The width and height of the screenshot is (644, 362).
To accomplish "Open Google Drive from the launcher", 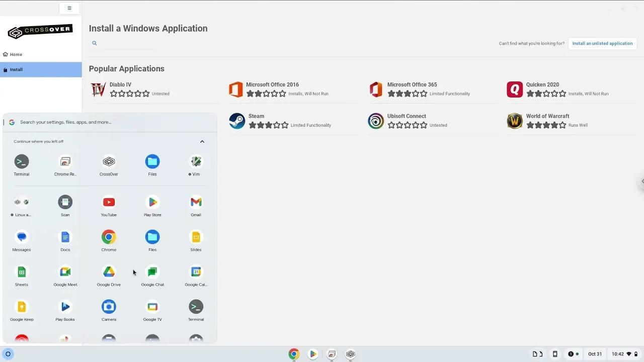I will tap(109, 271).
